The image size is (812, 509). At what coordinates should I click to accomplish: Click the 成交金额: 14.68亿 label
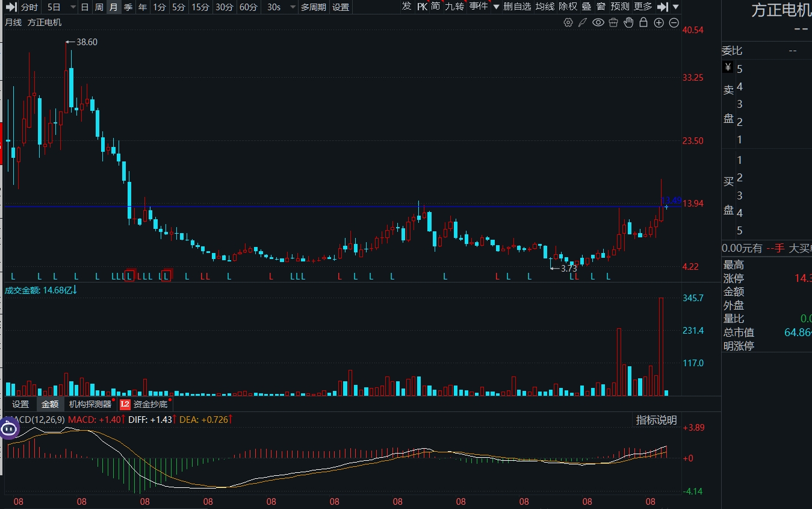point(39,290)
